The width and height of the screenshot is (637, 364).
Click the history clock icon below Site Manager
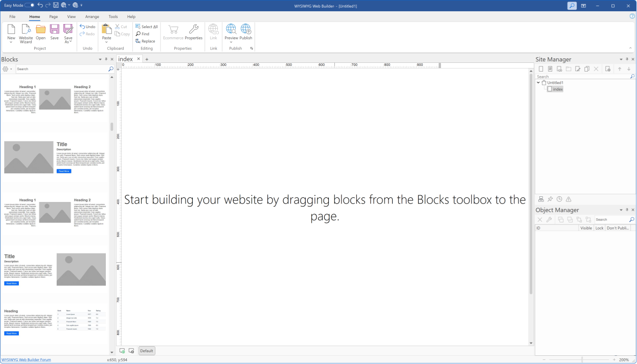pos(559,199)
